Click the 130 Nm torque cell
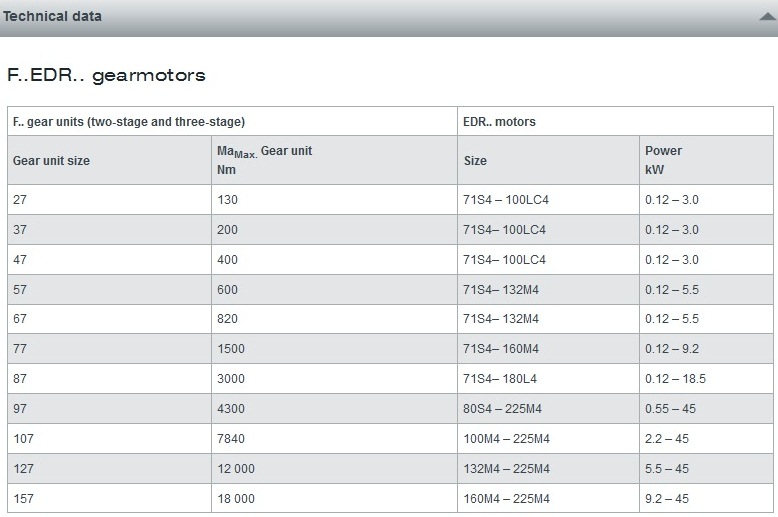This screenshot has width=778, height=517. (x=227, y=200)
